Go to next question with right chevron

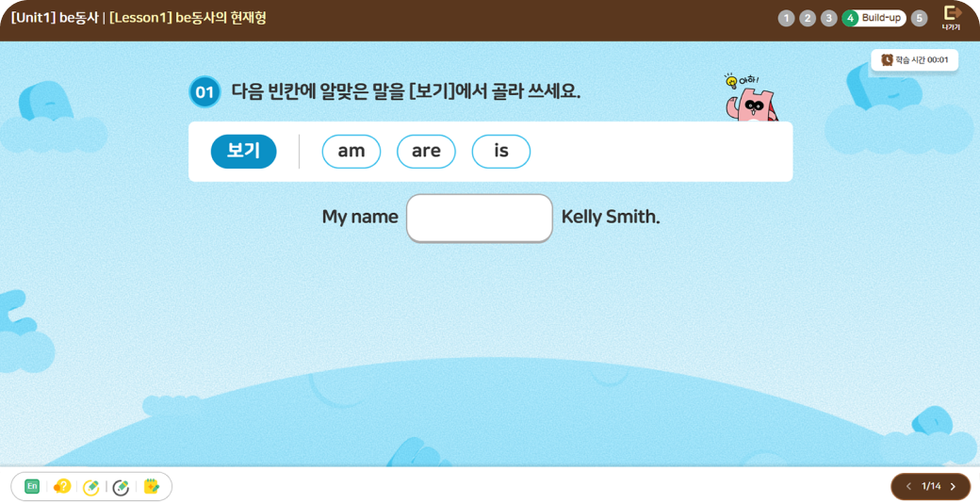[x=953, y=487]
